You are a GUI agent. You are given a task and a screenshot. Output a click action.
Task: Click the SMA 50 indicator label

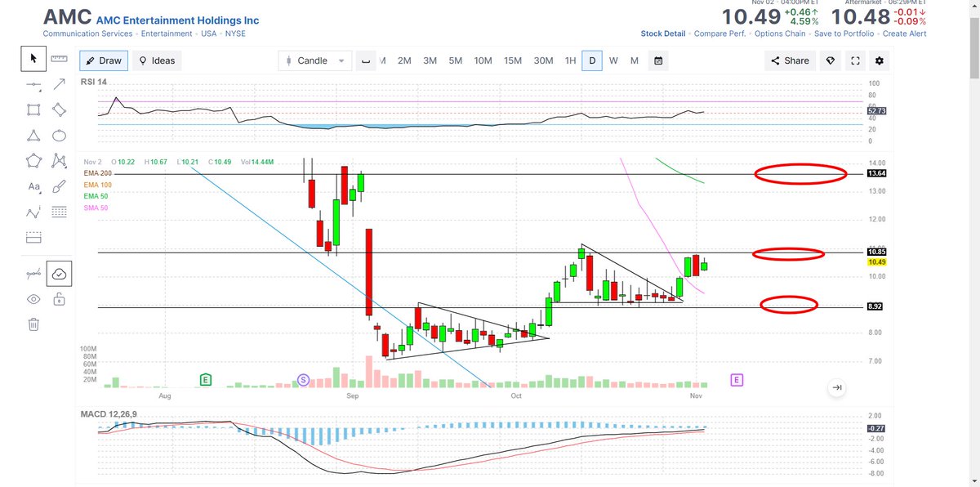click(95, 208)
